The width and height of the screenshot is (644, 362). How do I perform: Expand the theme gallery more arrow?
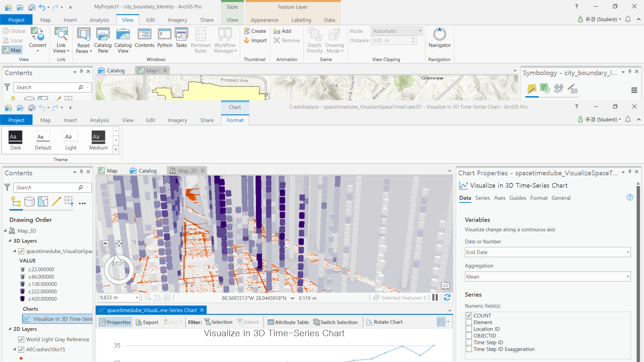[x=116, y=149]
